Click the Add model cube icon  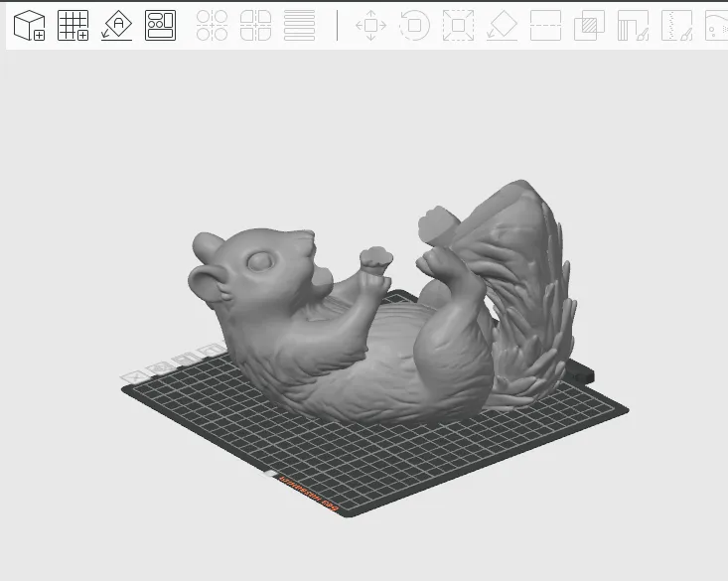pos(29,26)
